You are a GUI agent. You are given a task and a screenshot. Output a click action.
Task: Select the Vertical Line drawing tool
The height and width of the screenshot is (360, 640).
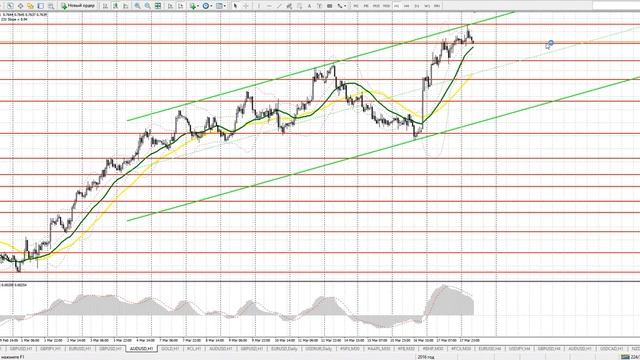point(258,6)
